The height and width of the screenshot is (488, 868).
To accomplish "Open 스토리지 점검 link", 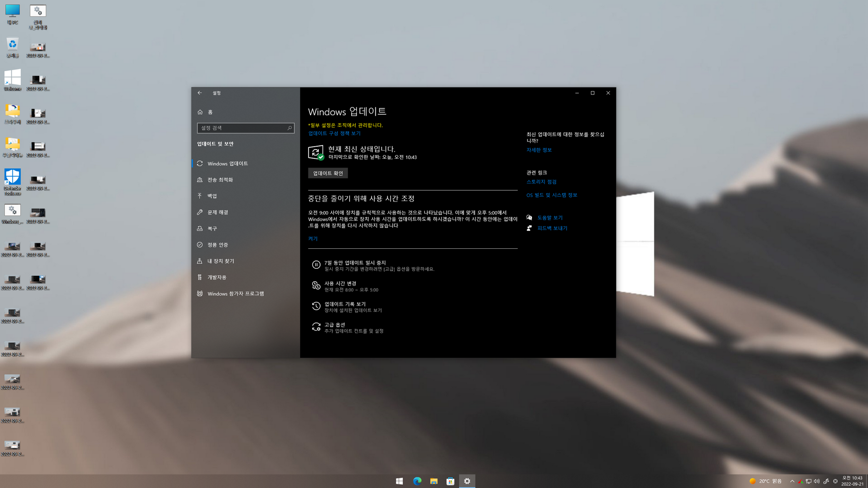I will point(542,182).
